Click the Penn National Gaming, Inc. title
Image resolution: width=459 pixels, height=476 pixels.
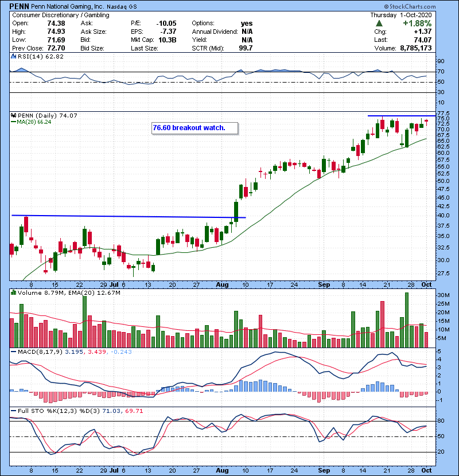(68, 7)
